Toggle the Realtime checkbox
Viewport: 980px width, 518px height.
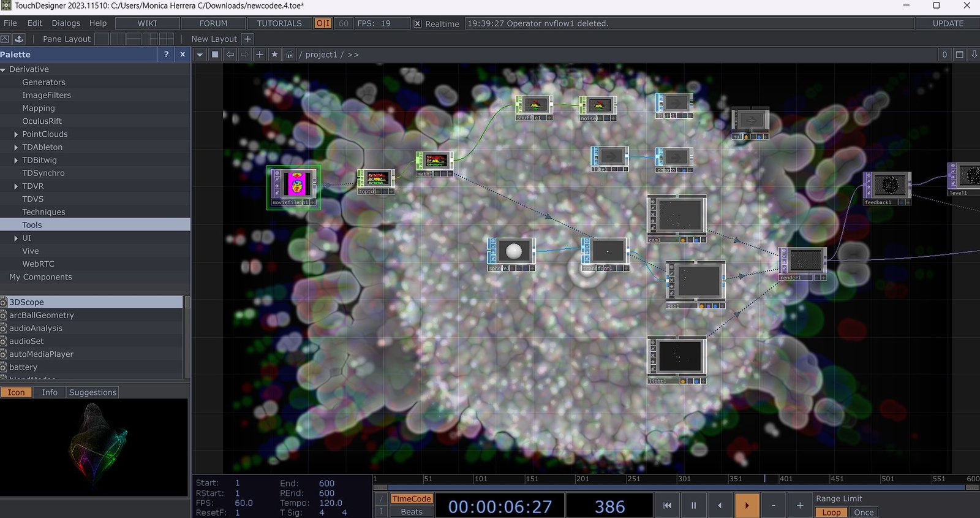[x=417, y=24]
